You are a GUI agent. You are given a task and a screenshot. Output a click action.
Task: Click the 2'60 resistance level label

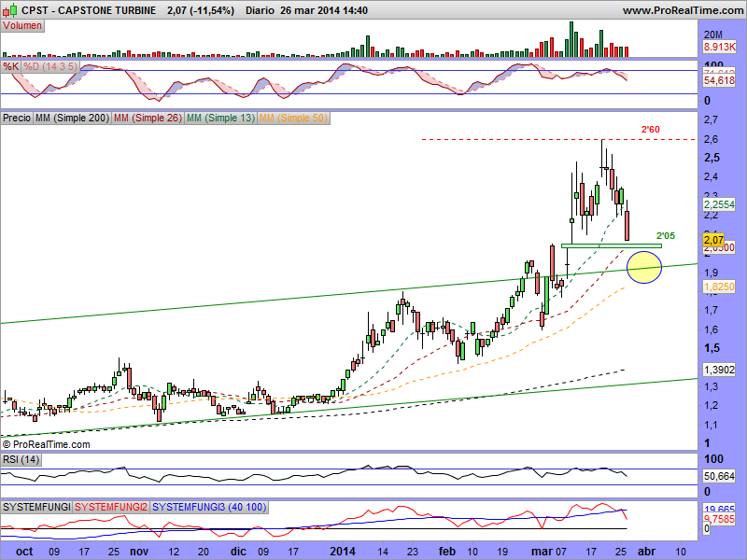pos(651,128)
